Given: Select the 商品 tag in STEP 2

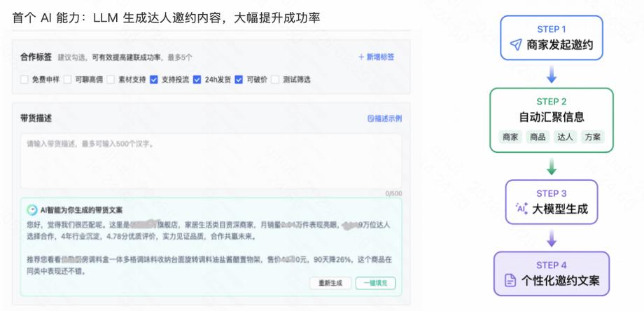Looking at the screenshot, I should click(x=538, y=137).
